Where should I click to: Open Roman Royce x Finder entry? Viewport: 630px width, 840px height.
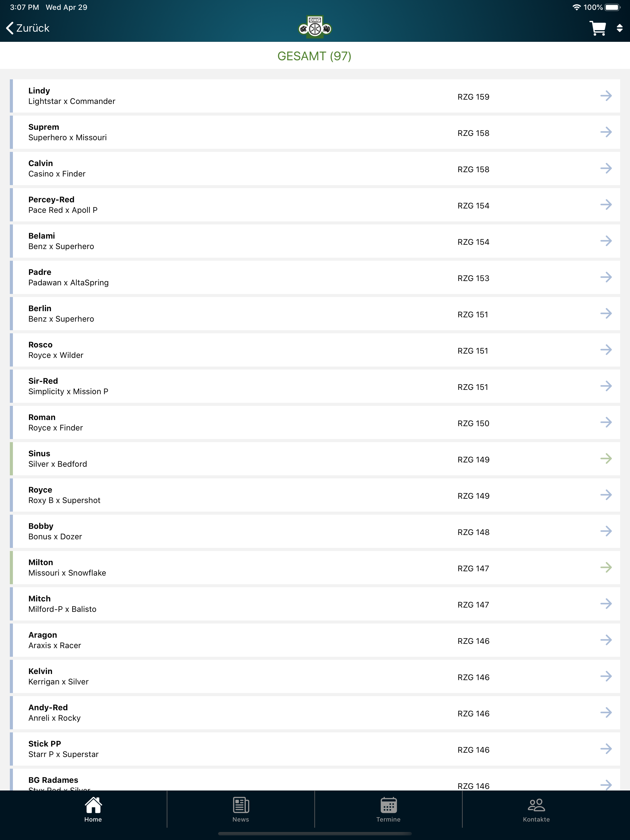point(315,422)
